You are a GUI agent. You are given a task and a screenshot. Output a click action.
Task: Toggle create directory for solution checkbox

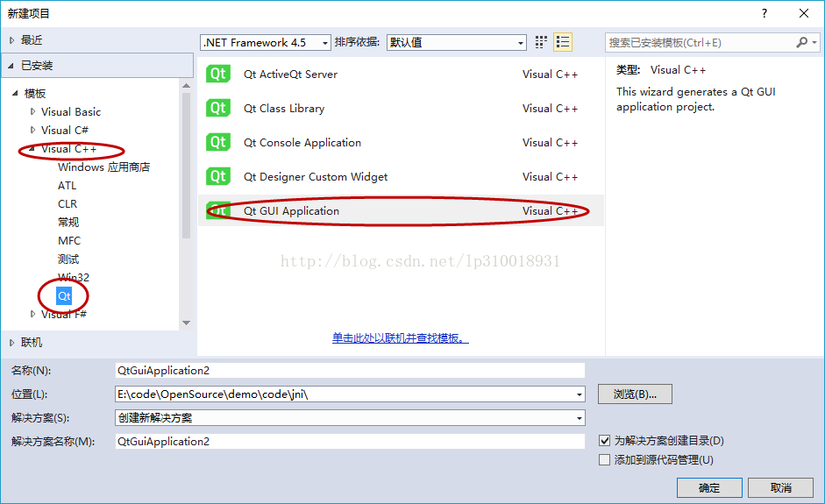point(605,441)
